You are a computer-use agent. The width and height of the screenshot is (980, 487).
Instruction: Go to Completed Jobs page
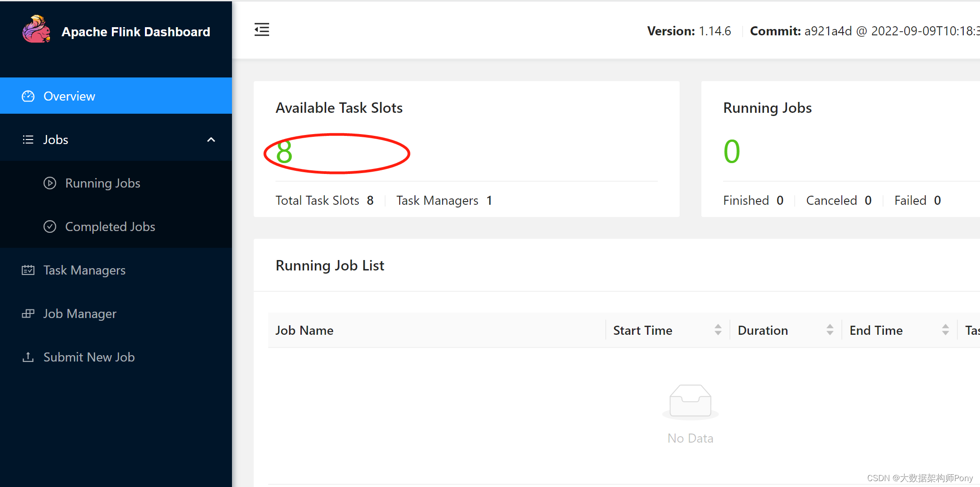coord(116,227)
